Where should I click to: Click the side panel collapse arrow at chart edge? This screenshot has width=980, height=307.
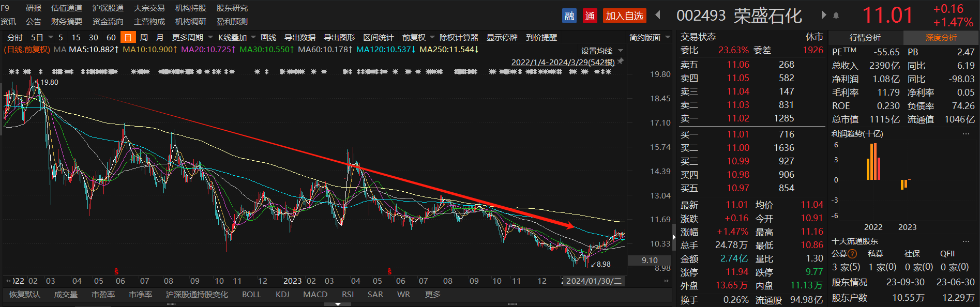tap(674, 237)
